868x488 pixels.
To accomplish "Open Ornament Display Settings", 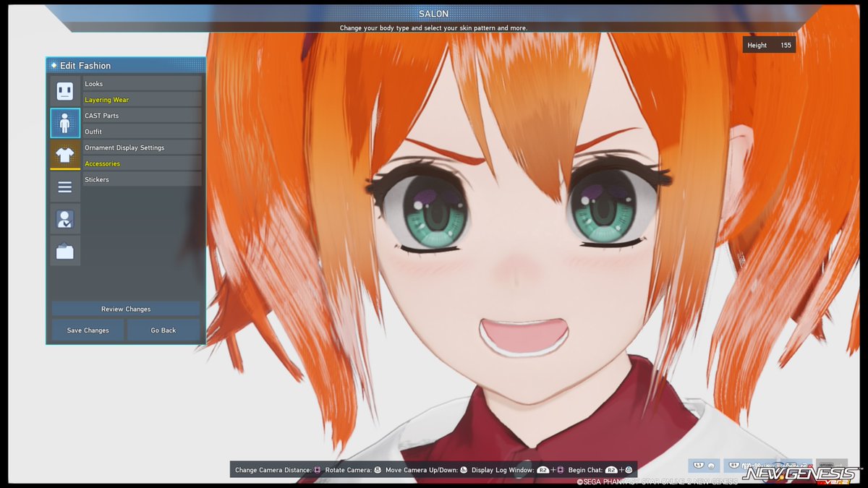I will [142, 147].
